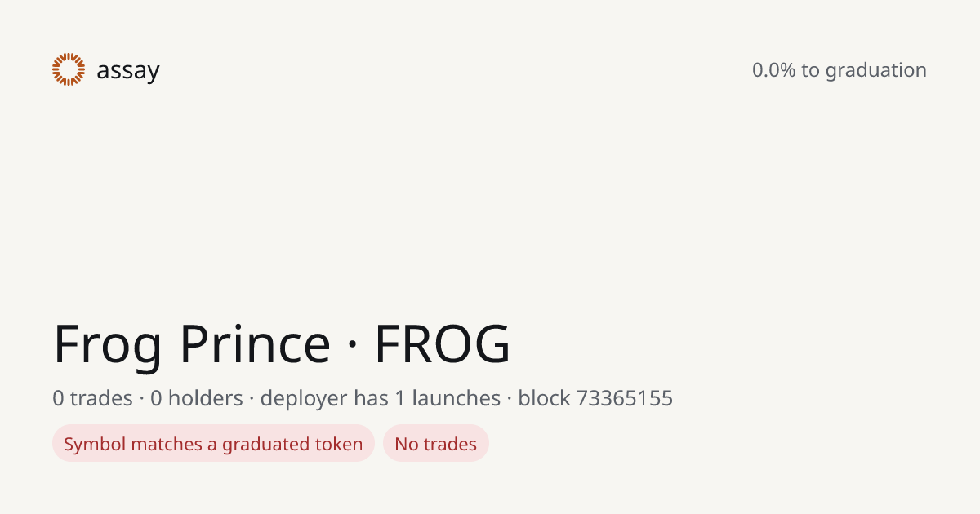The image size is (980, 514).
Task: Click the 0.0% percentage value
Action: 774,70
